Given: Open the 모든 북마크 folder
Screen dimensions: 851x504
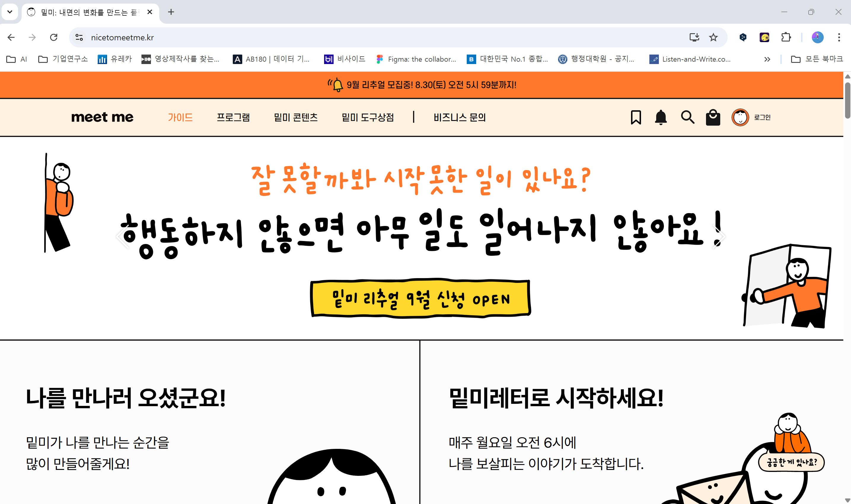Looking at the screenshot, I should point(817,59).
